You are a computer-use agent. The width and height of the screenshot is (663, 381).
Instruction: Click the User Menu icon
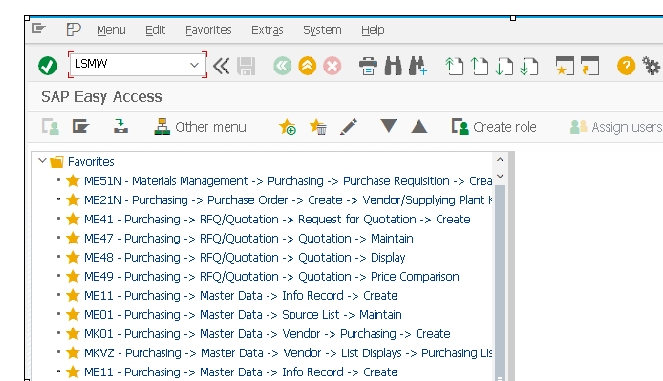tap(50, 127)
